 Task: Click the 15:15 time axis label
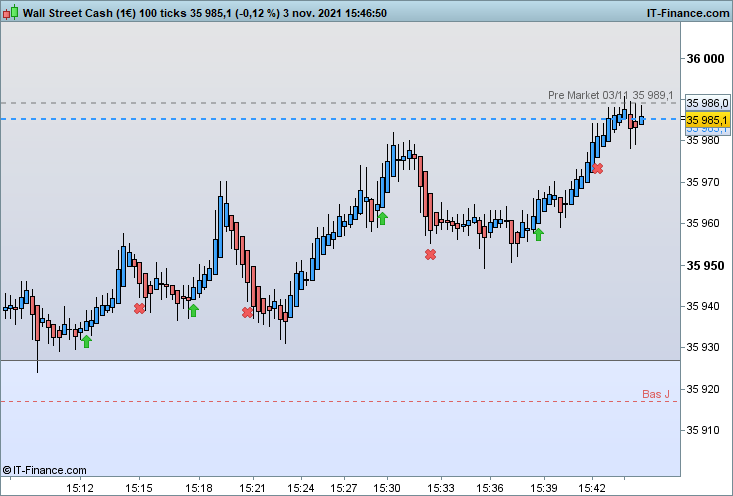point(139,489)
